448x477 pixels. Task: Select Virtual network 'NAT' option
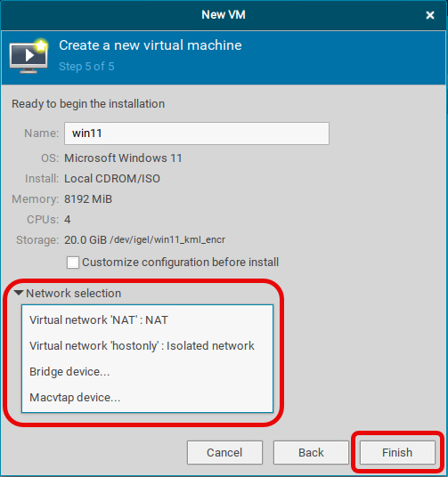pyautogui.click(x=147, y=320)
